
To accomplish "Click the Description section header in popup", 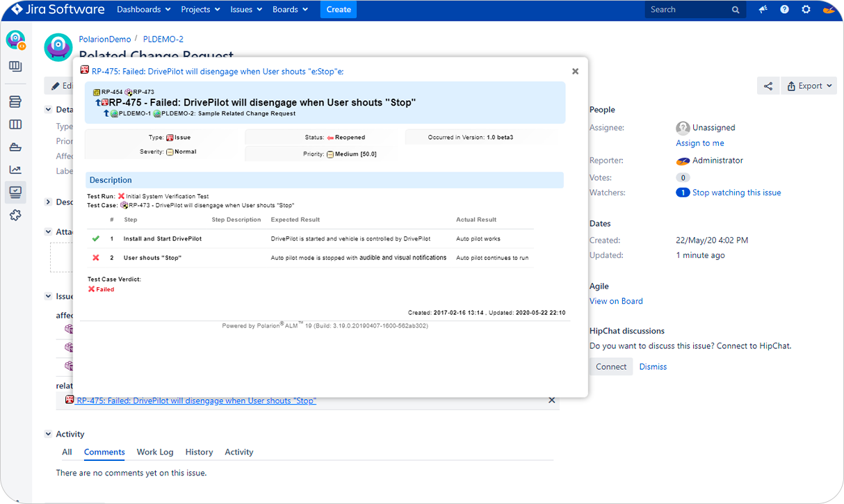I will tap(324, 180).
